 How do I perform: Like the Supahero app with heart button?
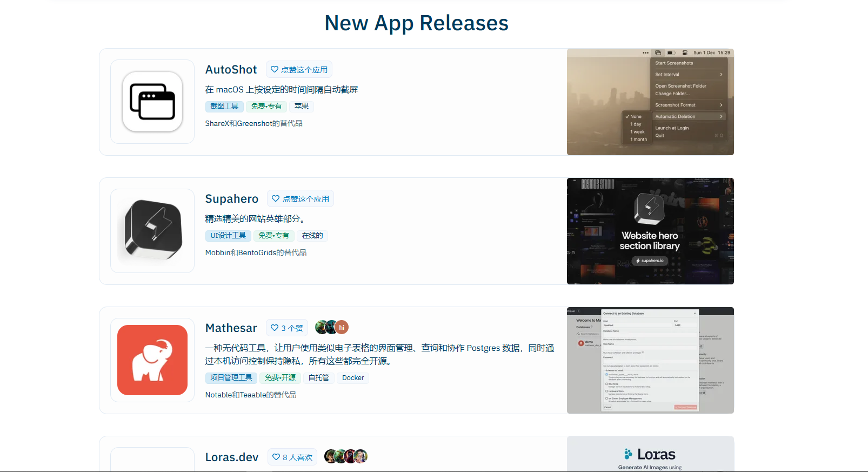click(300, 199)
